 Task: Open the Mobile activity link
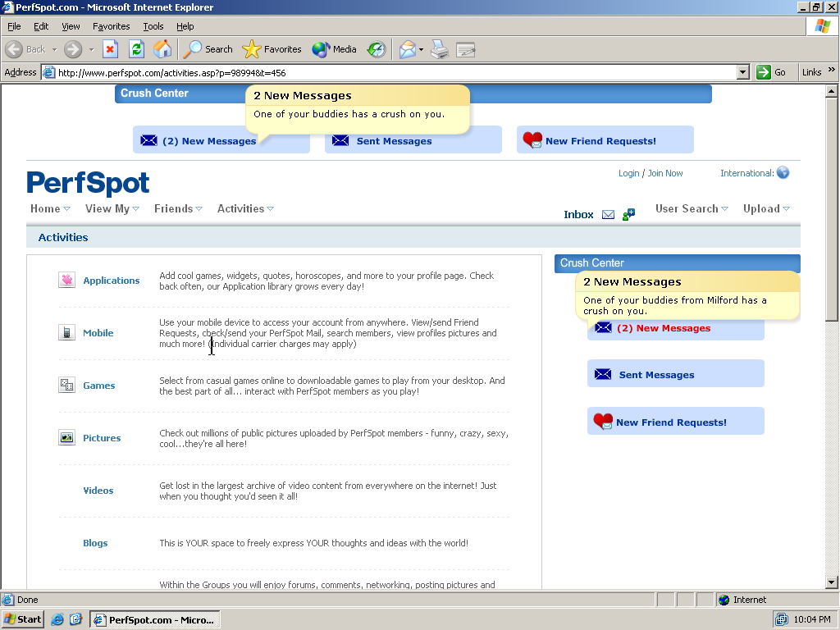click(x=98, y=333)
